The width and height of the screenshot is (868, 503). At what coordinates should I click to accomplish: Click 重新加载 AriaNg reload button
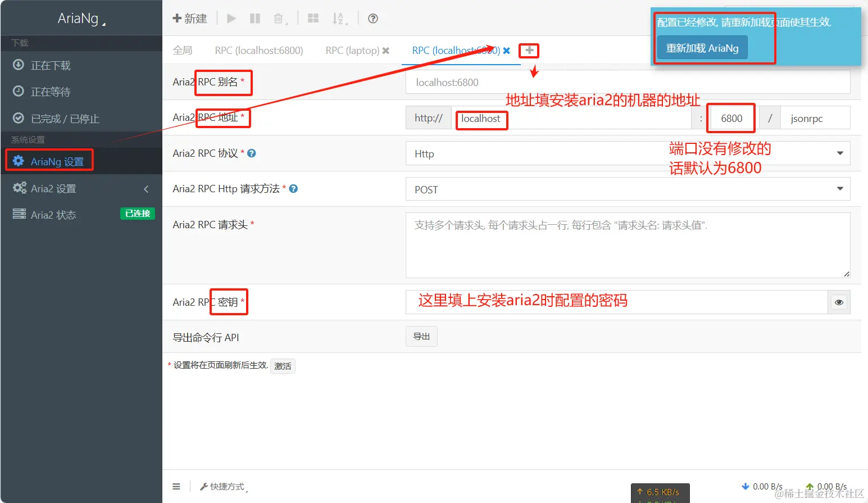click(x=702, y=48)
